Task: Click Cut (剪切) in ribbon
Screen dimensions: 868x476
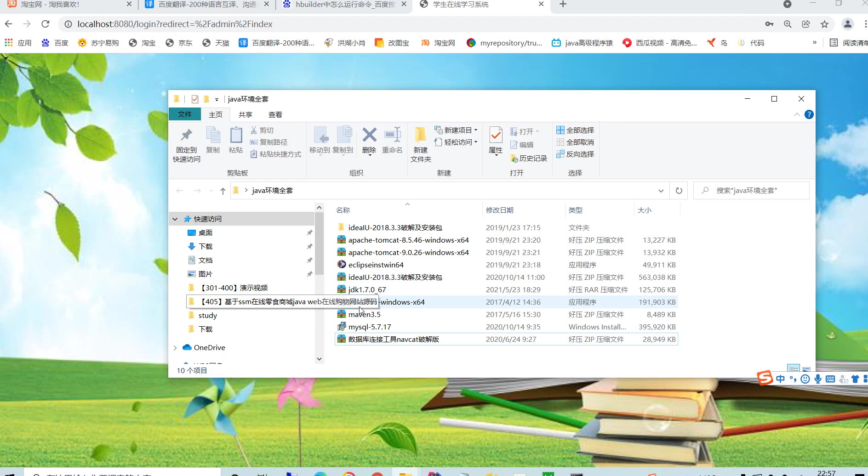Action: tap(262, 130)
